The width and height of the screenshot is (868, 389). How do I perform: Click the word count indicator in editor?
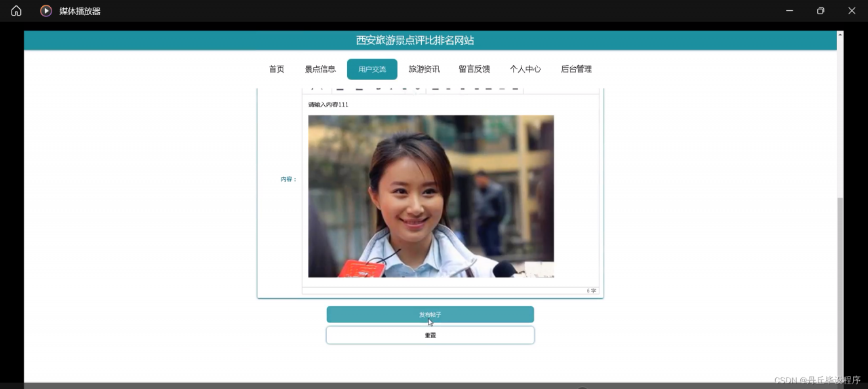[x=591, y=291]
